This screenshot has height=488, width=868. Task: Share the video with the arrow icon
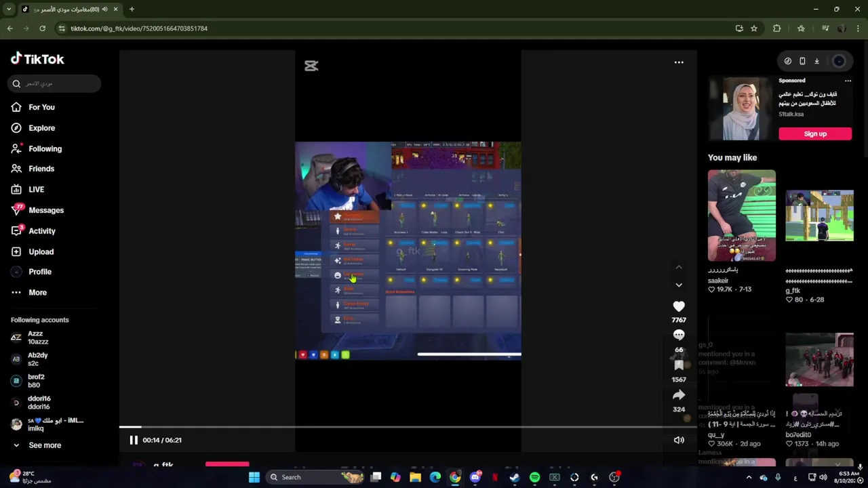point(679,394)
